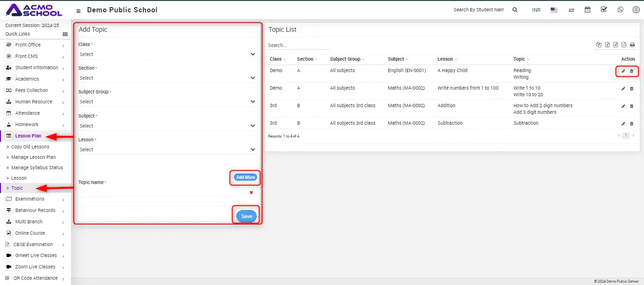Print the topic list
The image size is (644, 285).
pos(632,45)
